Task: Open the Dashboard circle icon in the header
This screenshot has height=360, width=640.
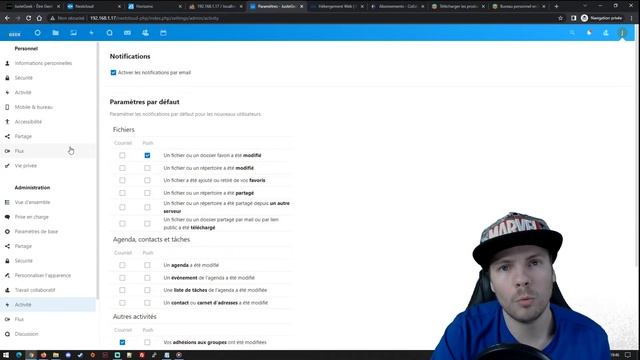Action: pyautogui.click(x=38, y=33)
